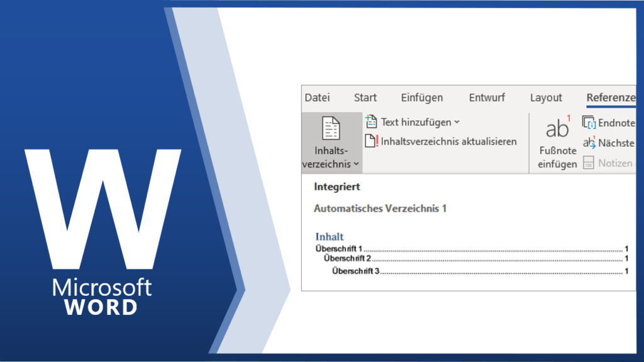Click the Inhaltsverzeichnis aktualisieren icon

pos(371,141)
